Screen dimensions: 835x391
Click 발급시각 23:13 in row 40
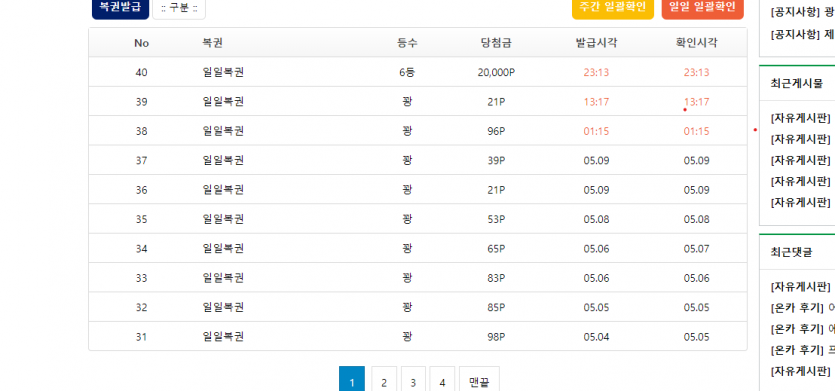596,72
